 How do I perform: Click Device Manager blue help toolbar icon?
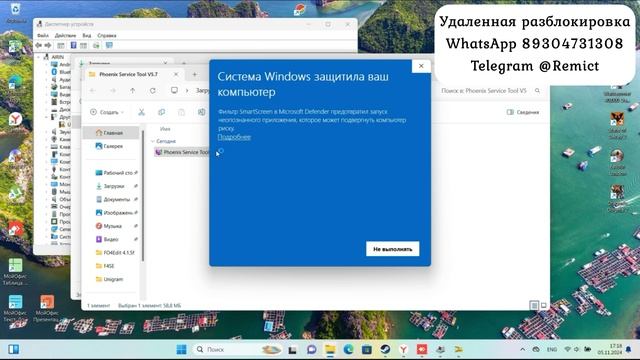pyautogui.click(x=73, y=45)
